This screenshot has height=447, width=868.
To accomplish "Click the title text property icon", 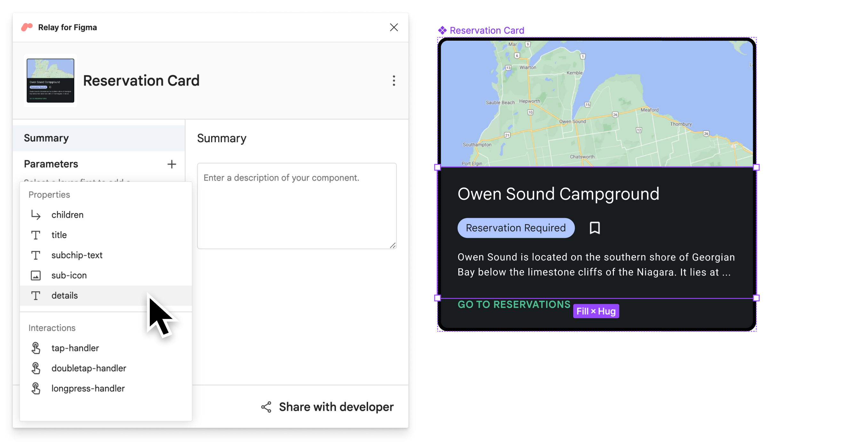I will click(x=36, y=234).
